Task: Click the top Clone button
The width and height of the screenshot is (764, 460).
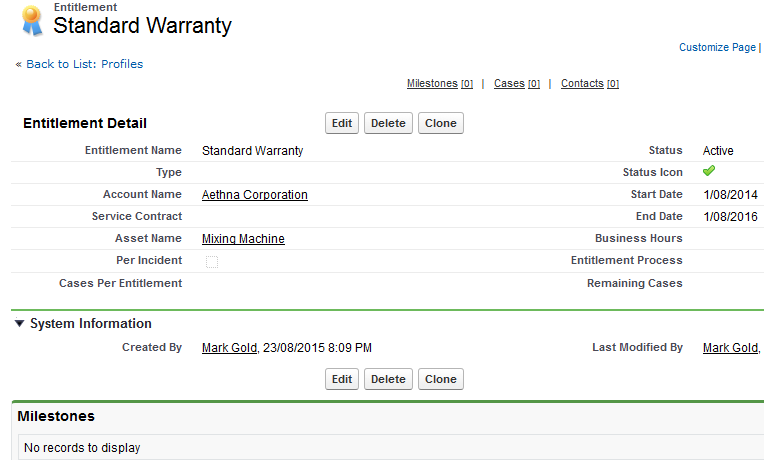Action: 440,123
